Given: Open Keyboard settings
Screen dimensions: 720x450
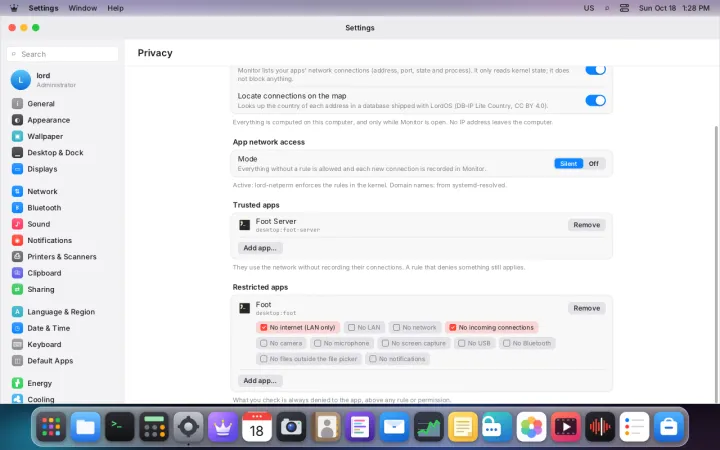Looking at the screenshot, I should click(62, 344).
